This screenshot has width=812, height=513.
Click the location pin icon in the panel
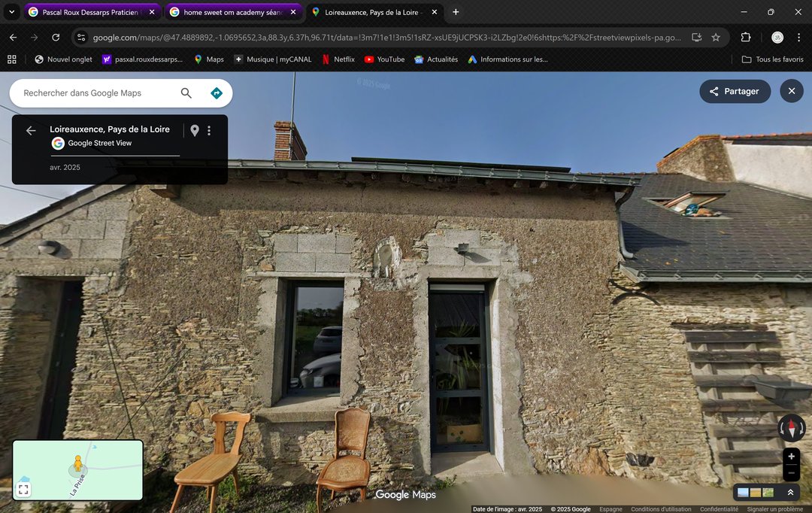[194, 131]
